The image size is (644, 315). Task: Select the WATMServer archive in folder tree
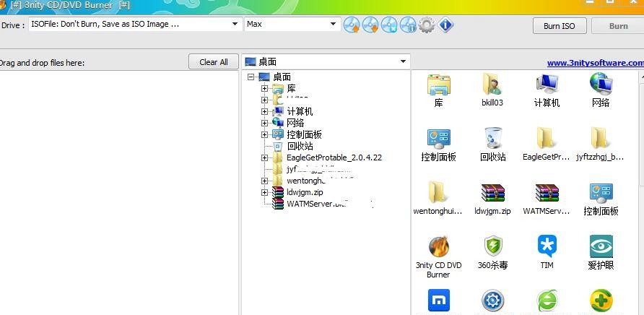(316, 204)
